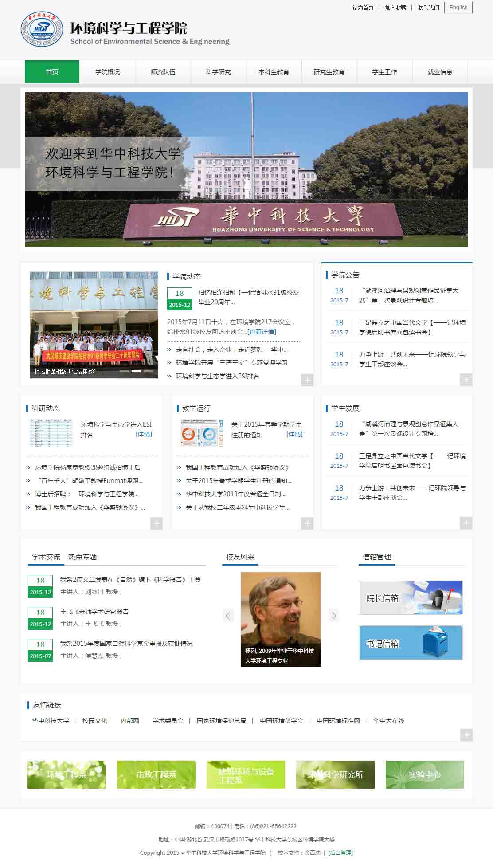The image size is (493, 868).
Task: Open 我国工程教育成功加入《华盛顿协议》 in 教学运行
Action: coord(237,467)
